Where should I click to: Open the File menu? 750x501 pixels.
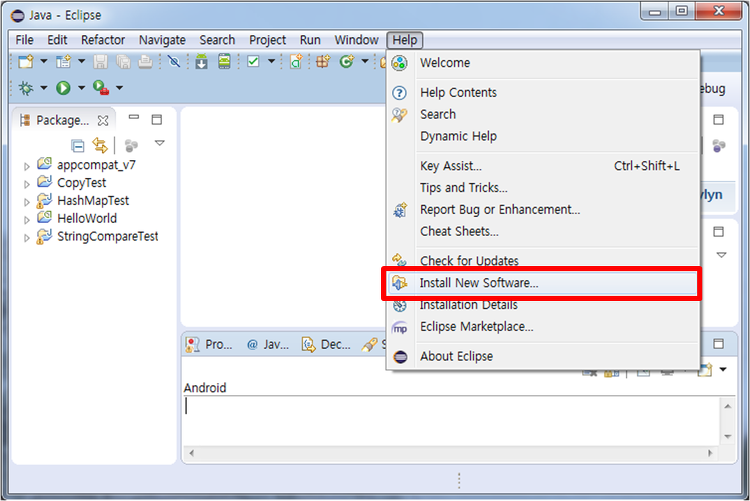pyautogui.click(x=24, y=40)
